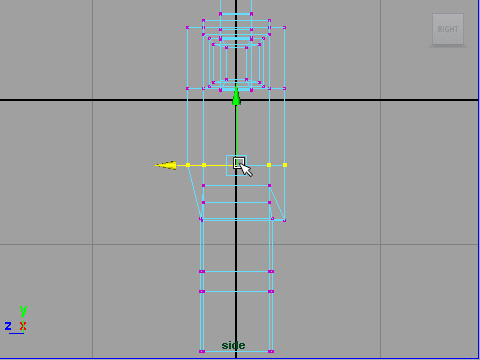Select the left vertex directly below the yellow row
Viewport: 480px width, 360px height.
203,185
